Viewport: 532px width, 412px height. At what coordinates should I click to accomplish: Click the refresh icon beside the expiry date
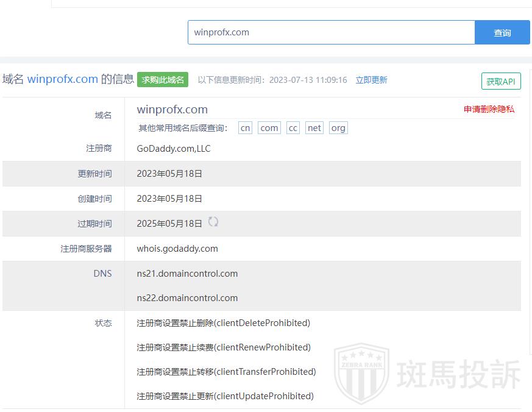click(x=213, y=222)
